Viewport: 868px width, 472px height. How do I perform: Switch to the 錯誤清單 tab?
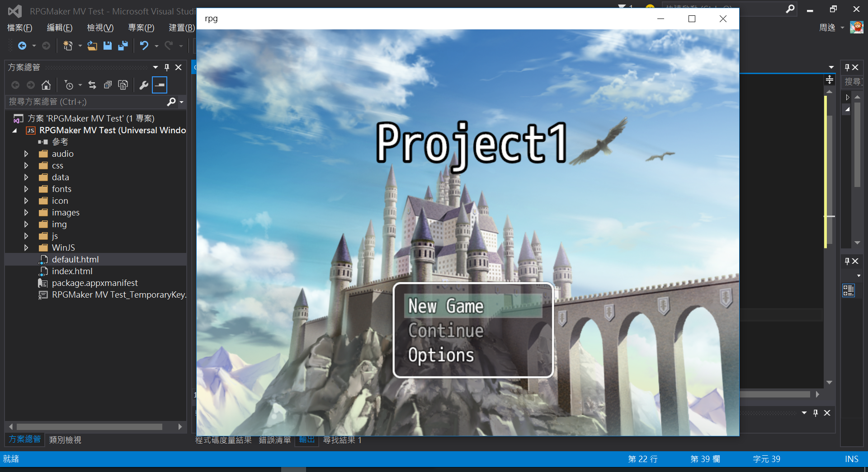[275, 440]
